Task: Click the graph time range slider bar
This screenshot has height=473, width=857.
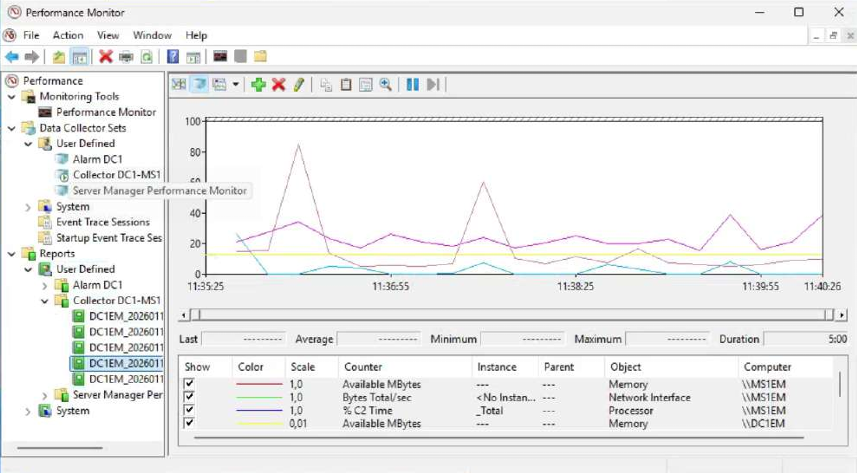Action: [x=512, y=314]
